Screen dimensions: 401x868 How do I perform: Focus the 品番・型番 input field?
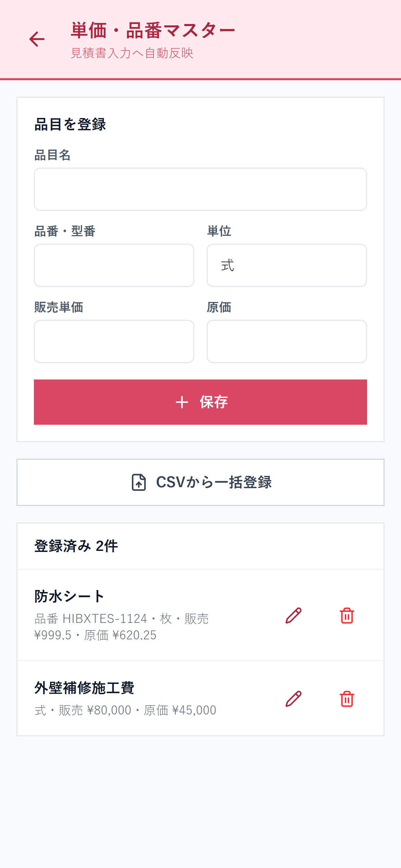pos(114,265)
